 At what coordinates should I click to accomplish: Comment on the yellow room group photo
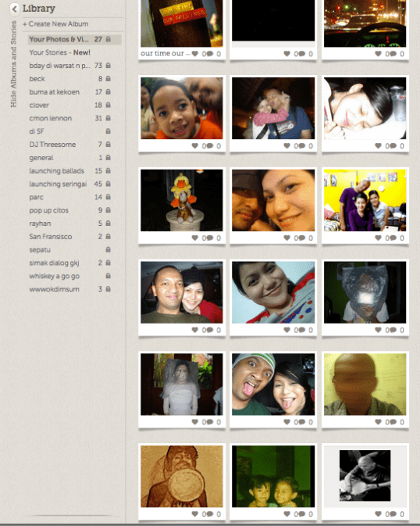pos(393,238)
